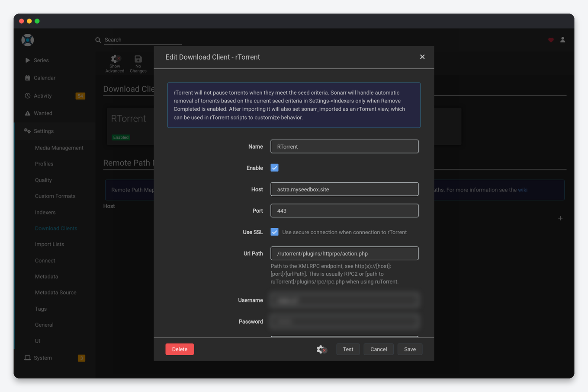Open the wiki link

point(523,190)
